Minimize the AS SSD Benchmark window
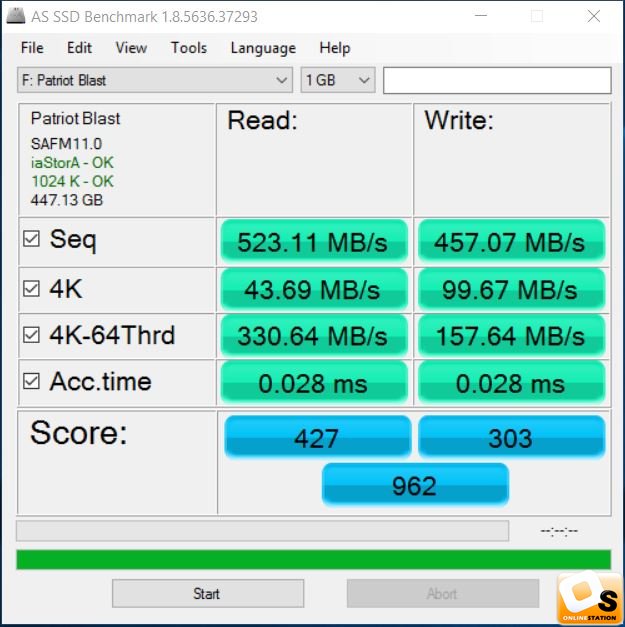The width and height of the screenshot is (625, 627). pos(481,16)
